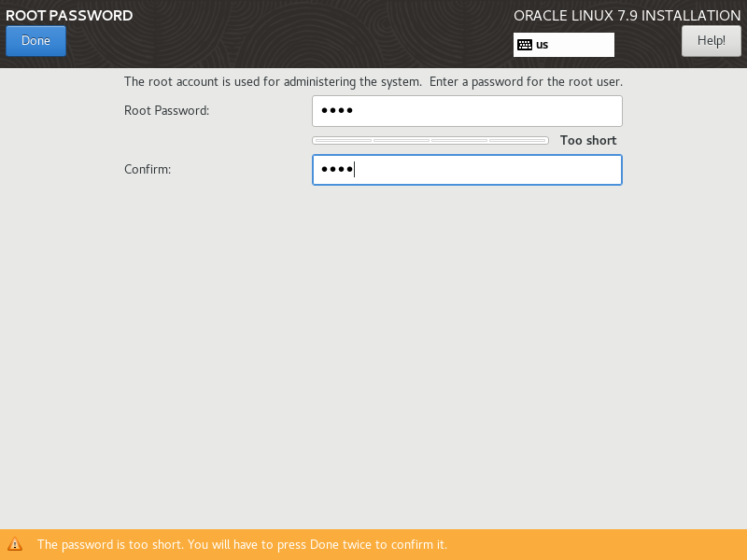
Task: Focus the Confirm password input field
Action: 467,170
